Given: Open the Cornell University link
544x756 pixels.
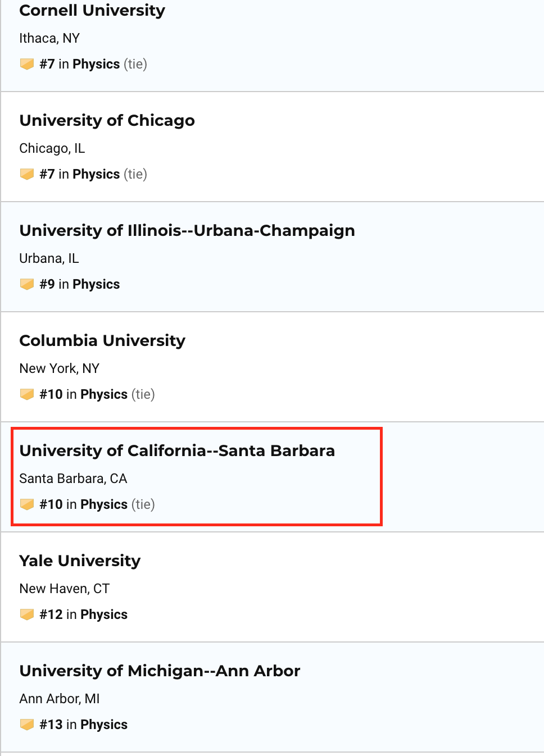Looking at the screenshot, I should coord(92,11).
